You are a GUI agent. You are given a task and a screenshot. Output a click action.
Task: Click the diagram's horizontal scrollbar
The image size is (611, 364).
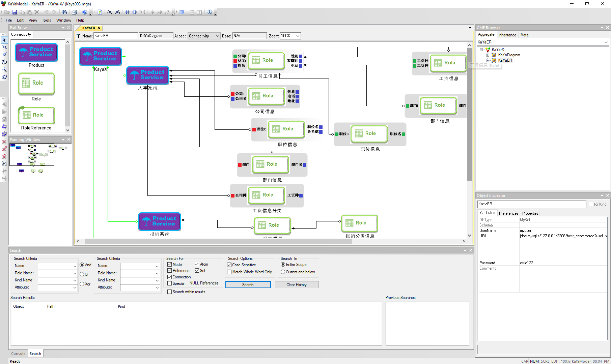click(218, 241)
